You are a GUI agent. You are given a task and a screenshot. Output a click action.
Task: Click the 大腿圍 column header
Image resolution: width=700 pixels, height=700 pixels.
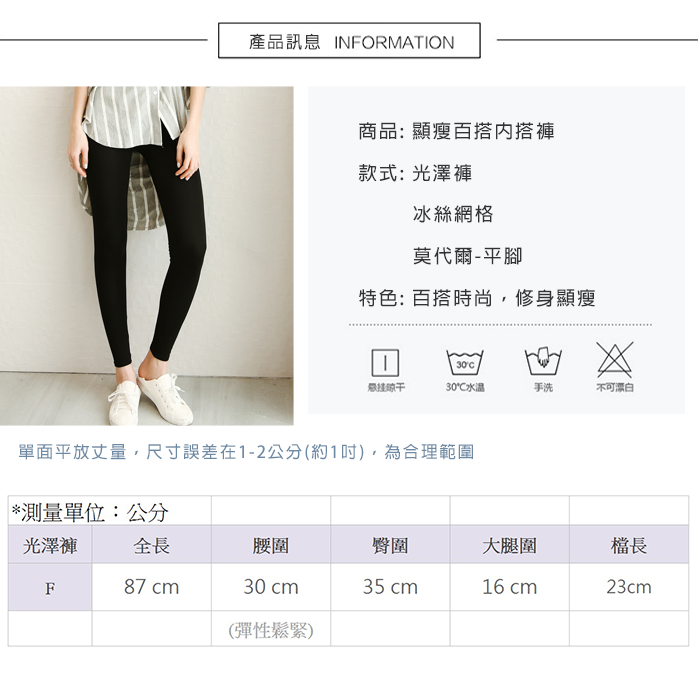pos(509,545)
